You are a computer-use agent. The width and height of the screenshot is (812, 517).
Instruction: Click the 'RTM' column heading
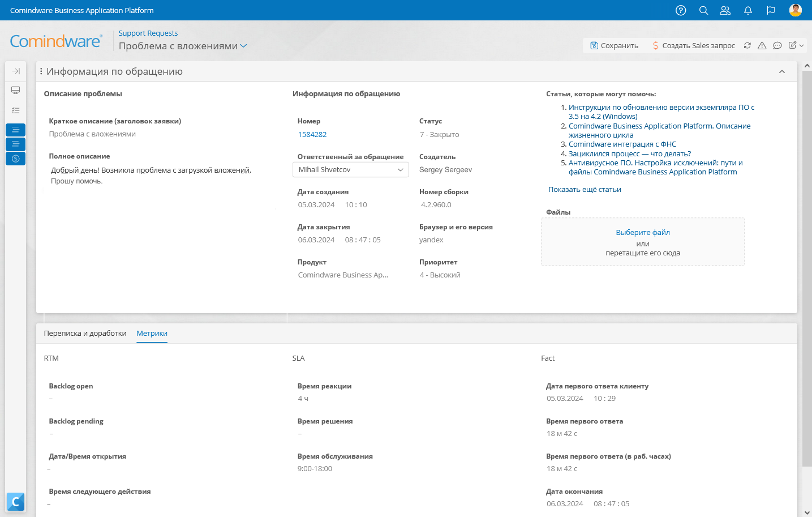(51, 358)
